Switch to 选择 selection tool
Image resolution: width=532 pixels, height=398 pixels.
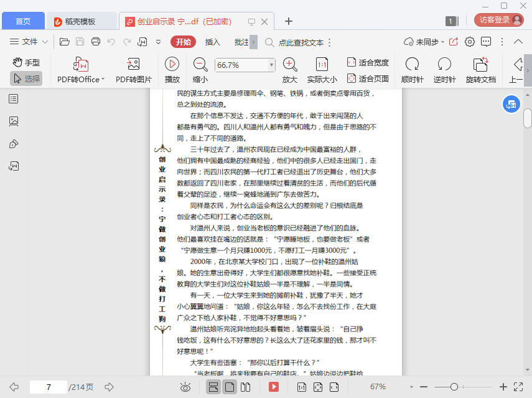tap(26, 78)
